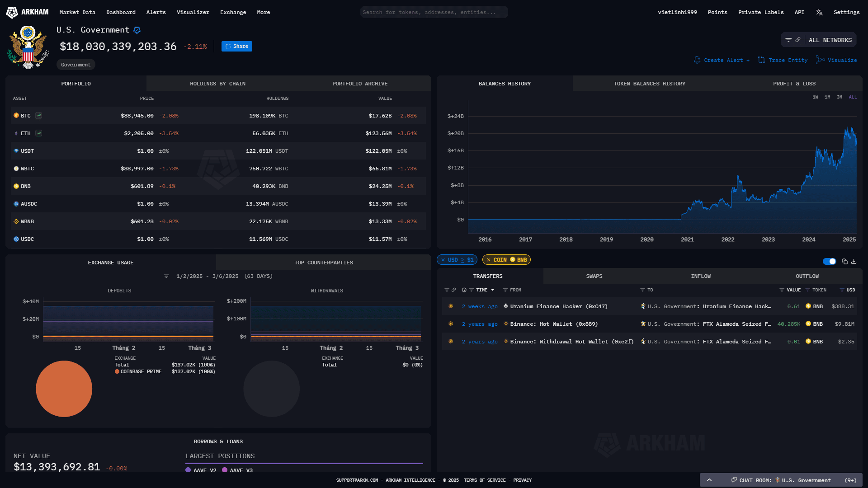This screenshot has width=868, height=488.
Task: Click the Trace Entity icon
Action: (762, 60)
